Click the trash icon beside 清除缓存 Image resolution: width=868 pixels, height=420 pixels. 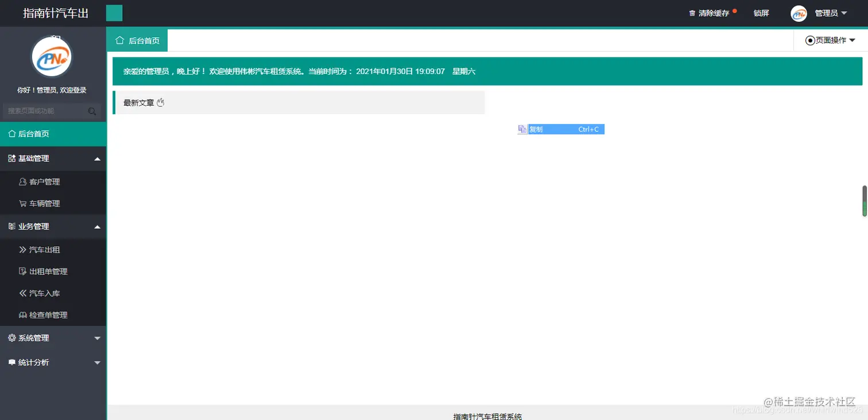[692, 13]
